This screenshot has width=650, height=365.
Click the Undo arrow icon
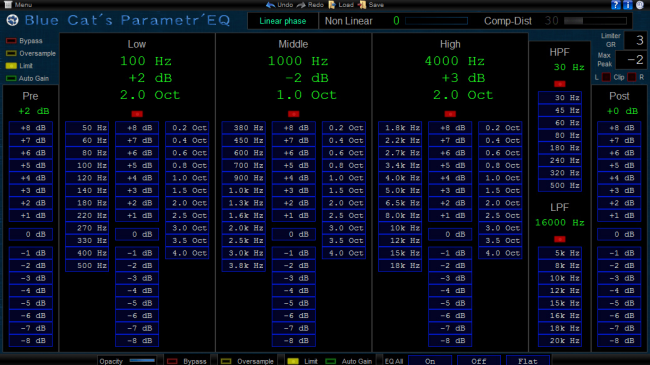[x=270, y=5]
